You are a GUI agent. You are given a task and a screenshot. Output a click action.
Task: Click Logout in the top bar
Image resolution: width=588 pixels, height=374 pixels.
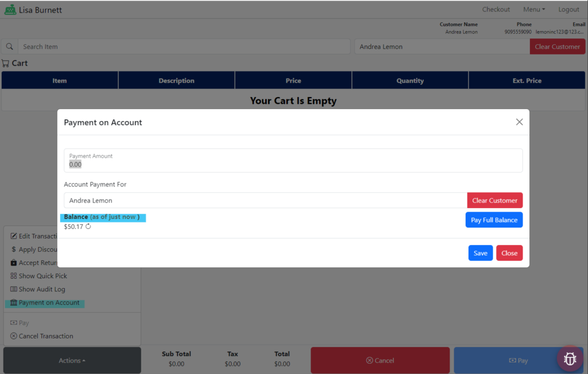click(x=568, y=9)
